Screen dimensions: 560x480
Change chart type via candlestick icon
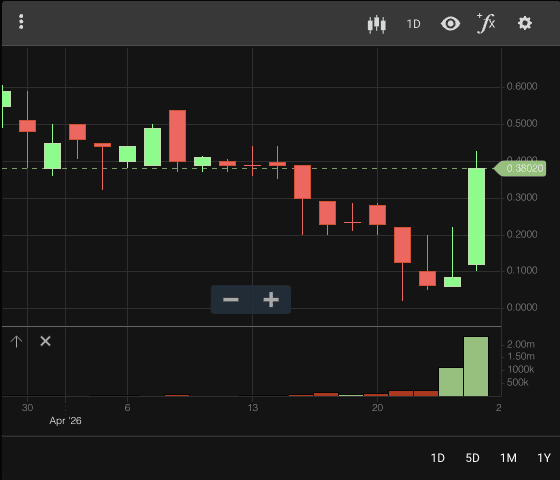point(377,24)
